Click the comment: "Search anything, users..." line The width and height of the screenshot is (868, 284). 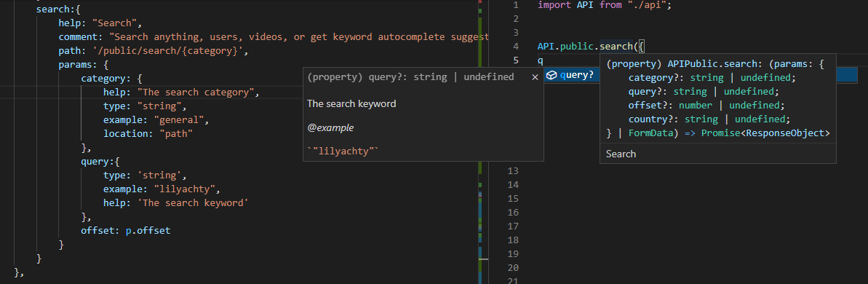[274, 37]
